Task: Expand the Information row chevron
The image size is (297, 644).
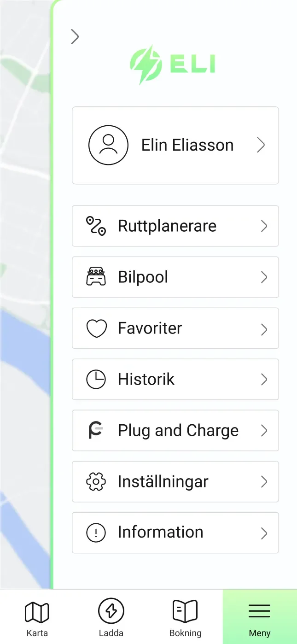Action: (x=264, y=533)
